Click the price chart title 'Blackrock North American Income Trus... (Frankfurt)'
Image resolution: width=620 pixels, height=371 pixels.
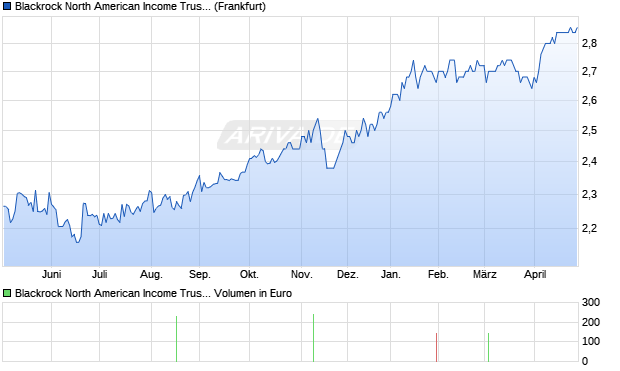point(140,7)
